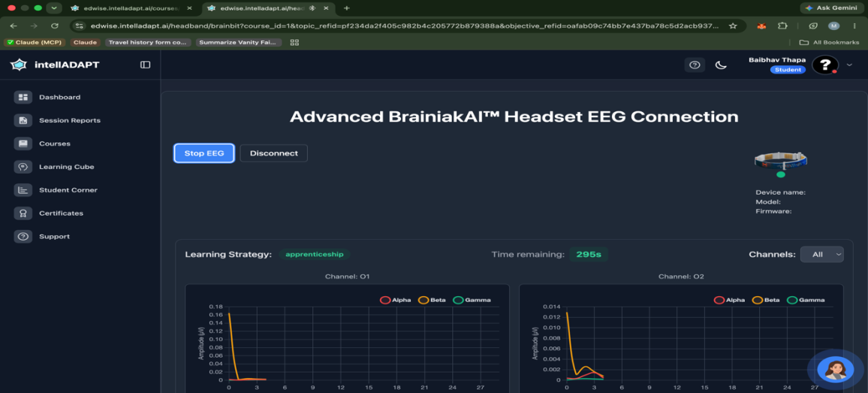Open the tab groups grid icon in bookmarks bar

[x=294, y=42]
